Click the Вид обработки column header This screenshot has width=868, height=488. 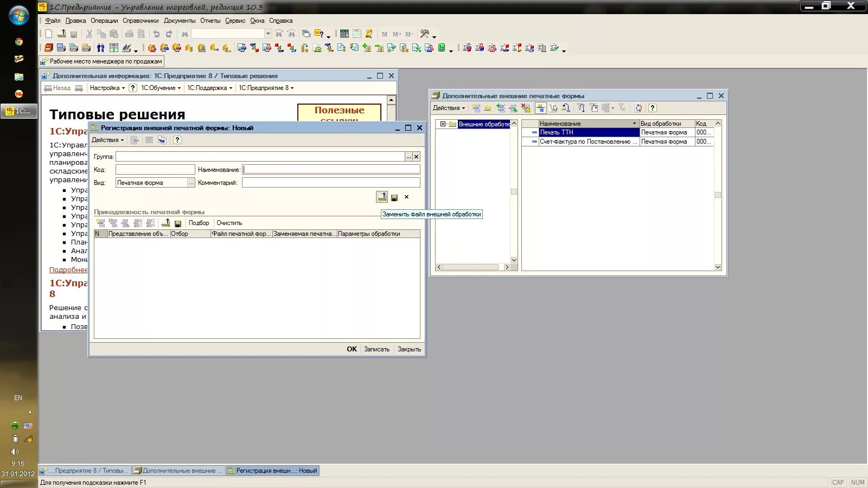pos(667,124)
